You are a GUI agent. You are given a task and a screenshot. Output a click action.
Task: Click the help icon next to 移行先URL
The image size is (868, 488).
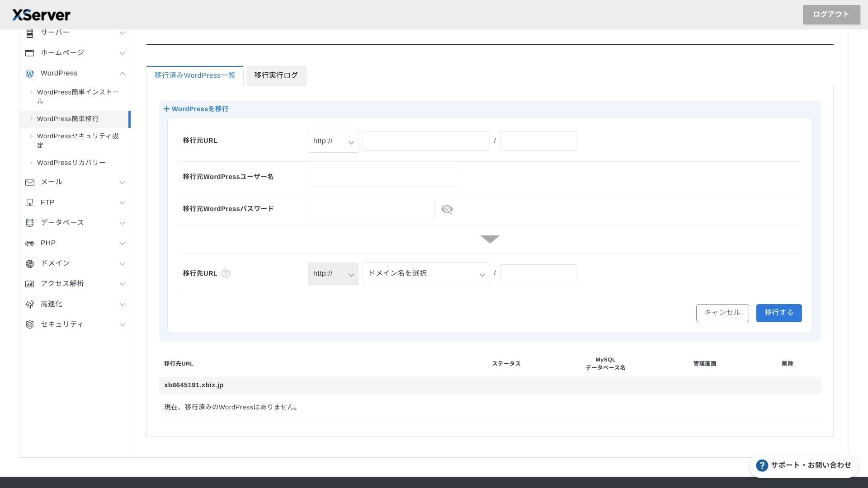click(226, 273)
